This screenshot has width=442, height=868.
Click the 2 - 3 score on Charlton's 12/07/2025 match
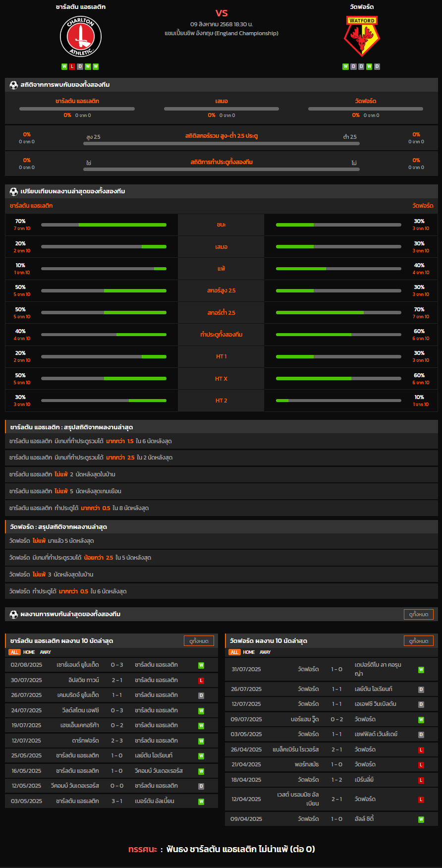click(x=117, y=741)
